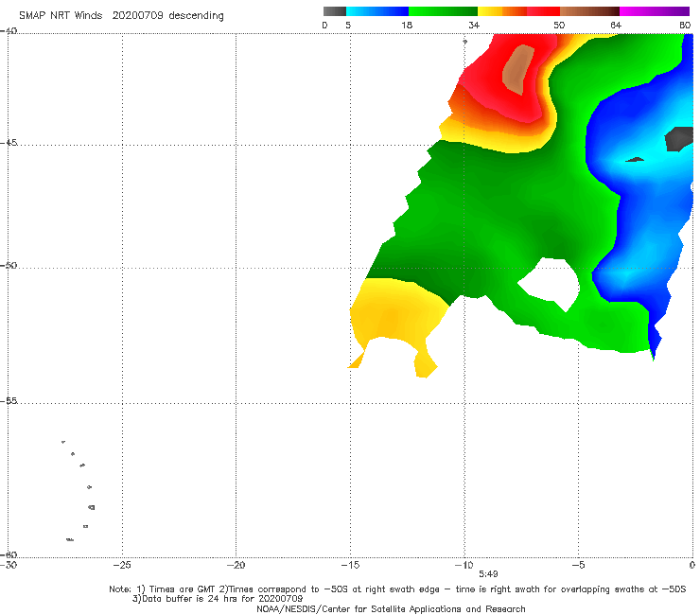Click the magenta-purple segment of the color scale
The width and height of the screenshot is (700, 615).
[x=655, y=11]
